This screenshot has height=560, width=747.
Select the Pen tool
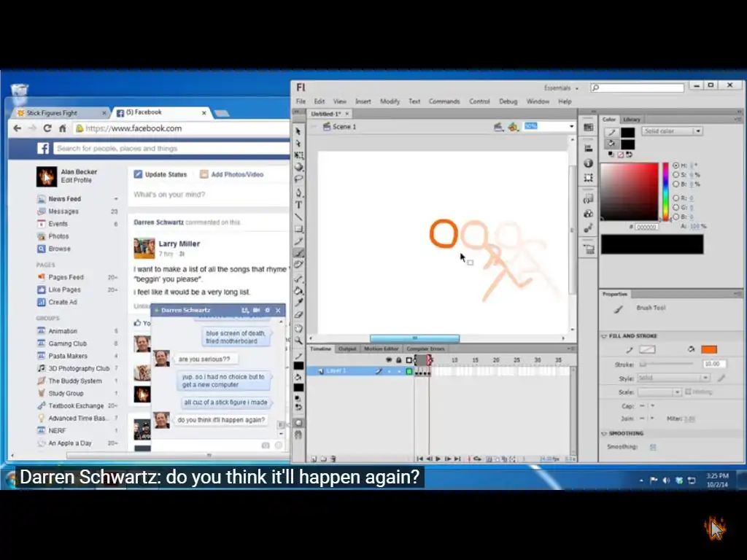pos(298,192)
